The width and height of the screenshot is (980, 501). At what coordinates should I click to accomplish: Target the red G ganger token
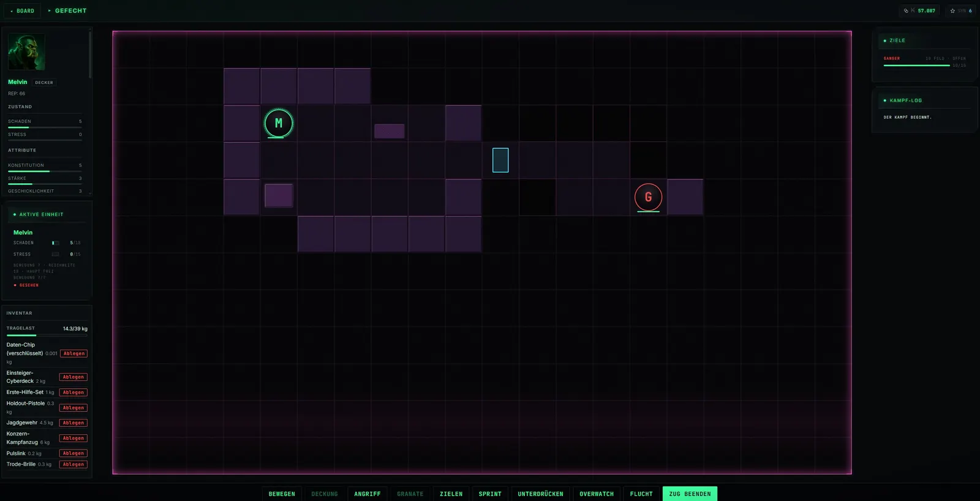pos(648,197)
